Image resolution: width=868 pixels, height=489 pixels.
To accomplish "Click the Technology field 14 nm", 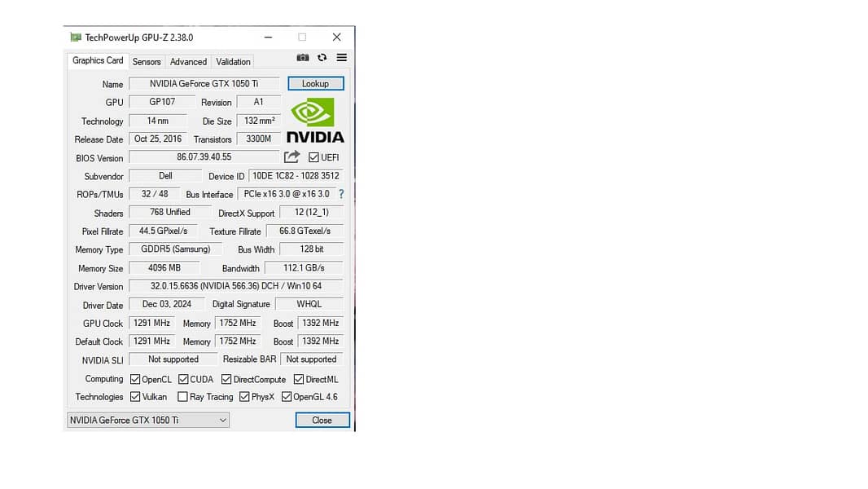I will pyautogui.click(x=158, y=121).
